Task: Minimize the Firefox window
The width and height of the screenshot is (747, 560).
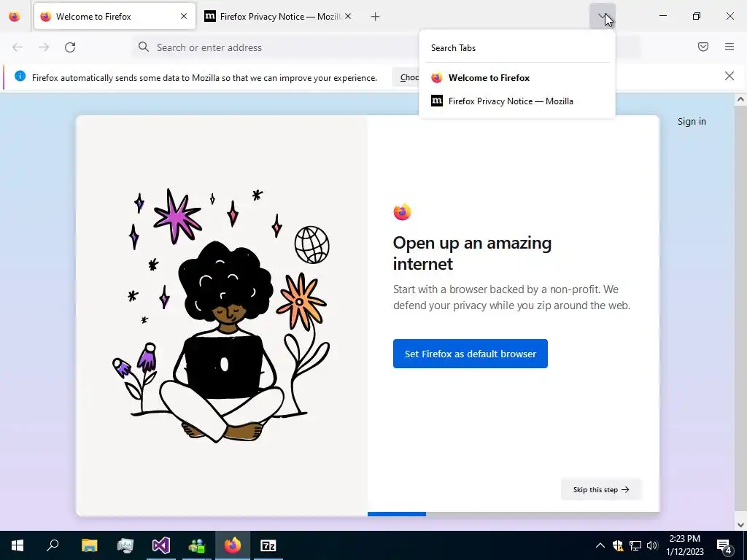Action: point(662,16)
